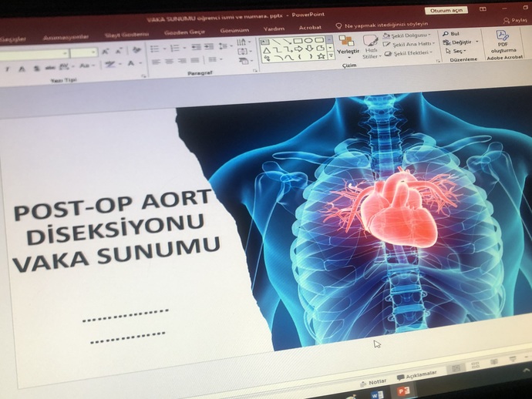Open the text direction menu
Screen dimensions: 532x399
pos(244,42)
